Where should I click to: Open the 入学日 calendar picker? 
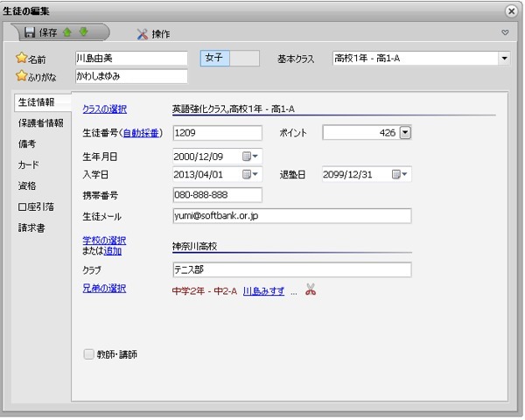(x=251, y=174)
